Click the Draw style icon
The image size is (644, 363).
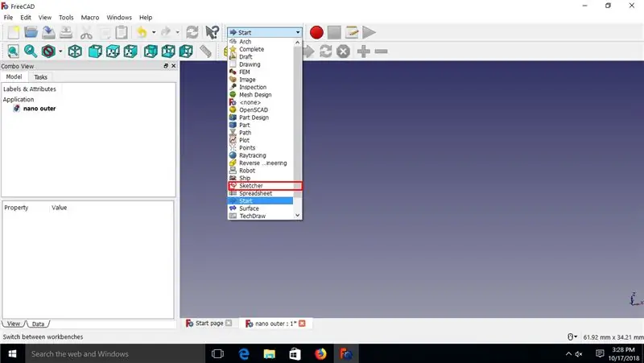point(48,52)
